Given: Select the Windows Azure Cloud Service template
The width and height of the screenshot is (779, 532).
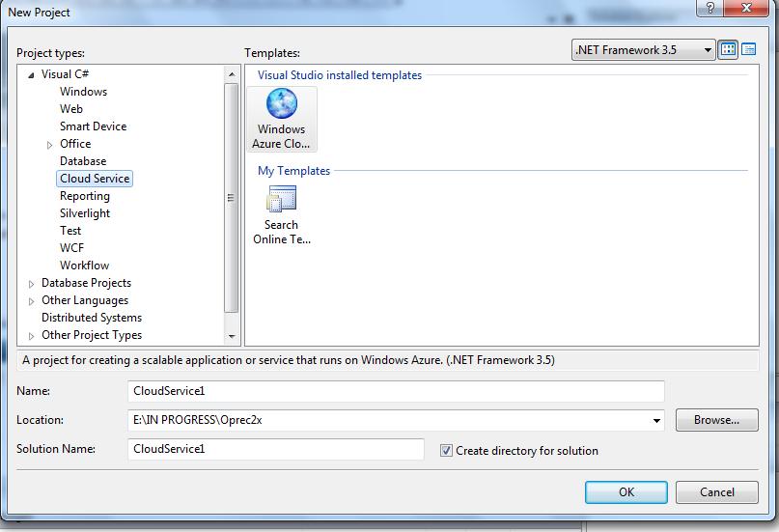Looking at the screenshot, I should pos(281,119).
